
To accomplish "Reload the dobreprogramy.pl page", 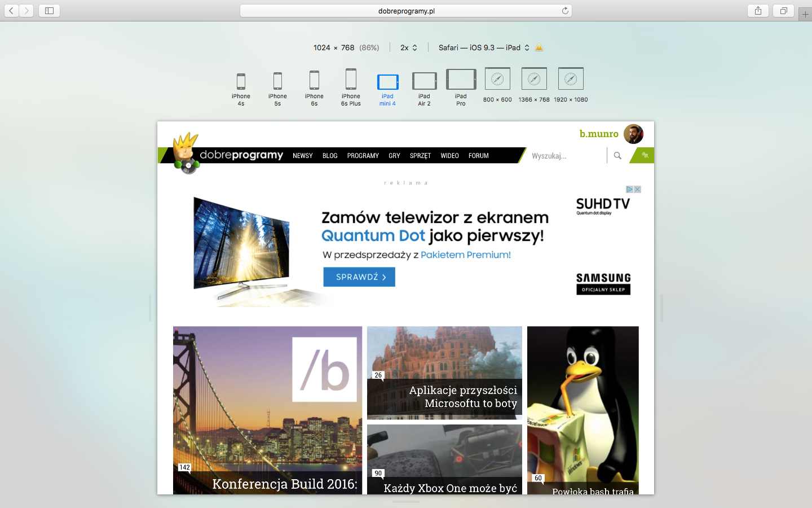I will 565,11.
